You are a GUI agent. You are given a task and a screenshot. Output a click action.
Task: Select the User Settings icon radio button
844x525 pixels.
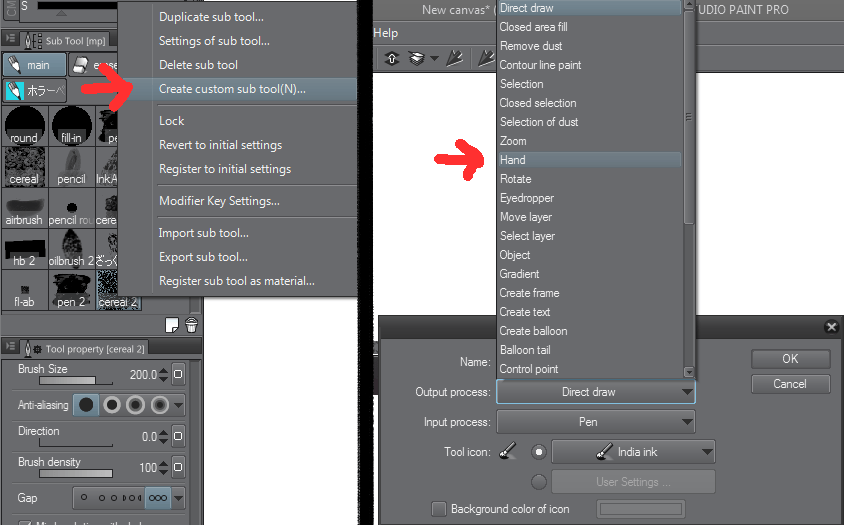(538, 482)
